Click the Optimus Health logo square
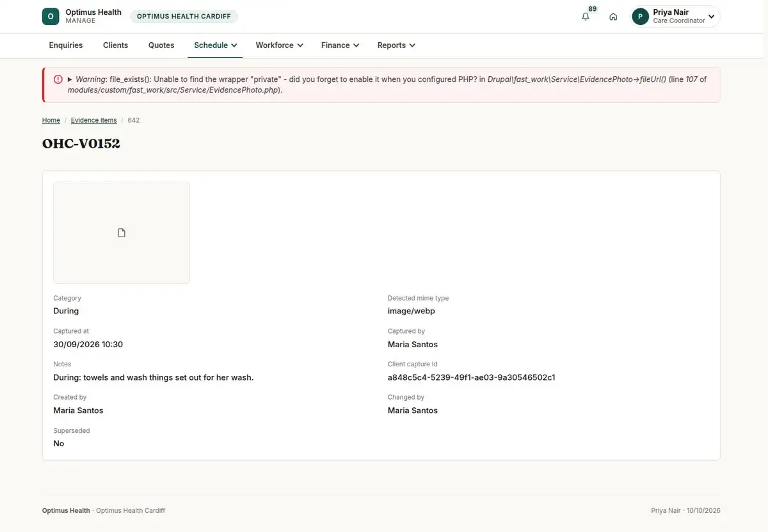The height and width of the screenshot is (532, 768). click(x=51, y=17)
